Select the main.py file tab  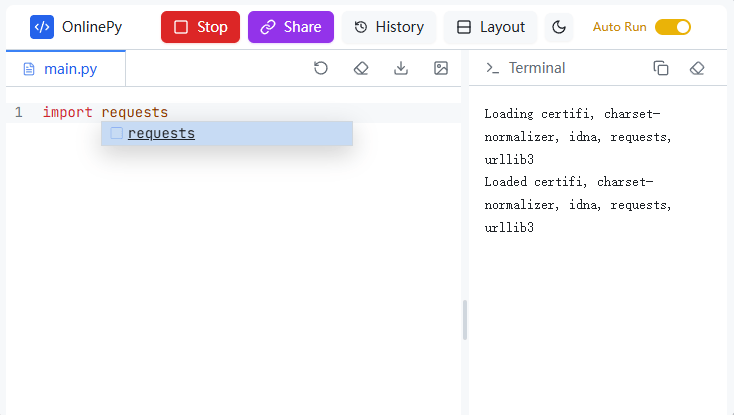click(66, 69)
